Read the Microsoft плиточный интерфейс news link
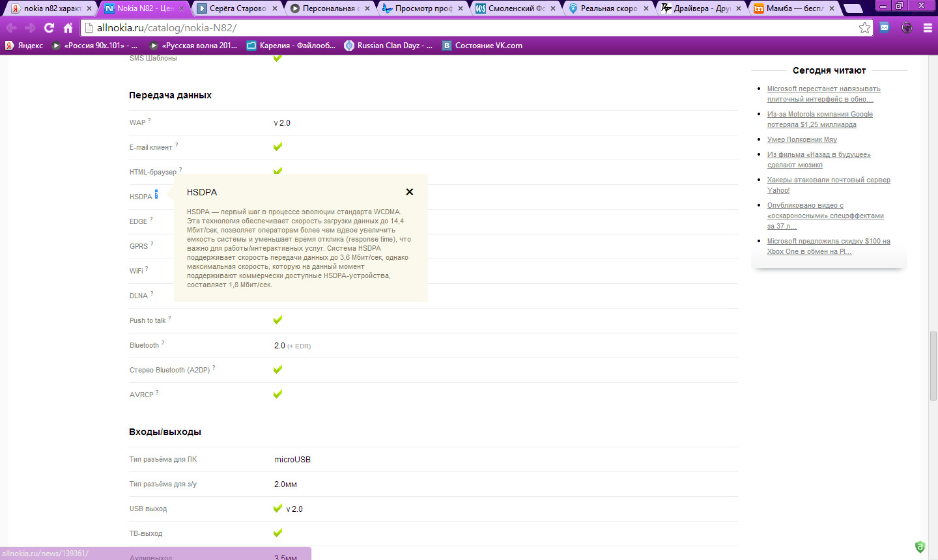Image resolution: width=938 pixels, height=560 pixels. click(823, 94)
